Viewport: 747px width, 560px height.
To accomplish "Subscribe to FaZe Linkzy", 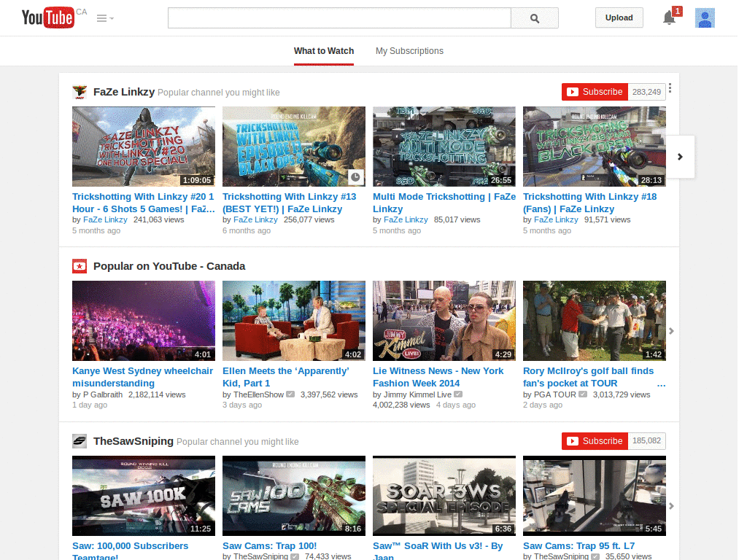I will pyautogui.click(x=594, y=92).
